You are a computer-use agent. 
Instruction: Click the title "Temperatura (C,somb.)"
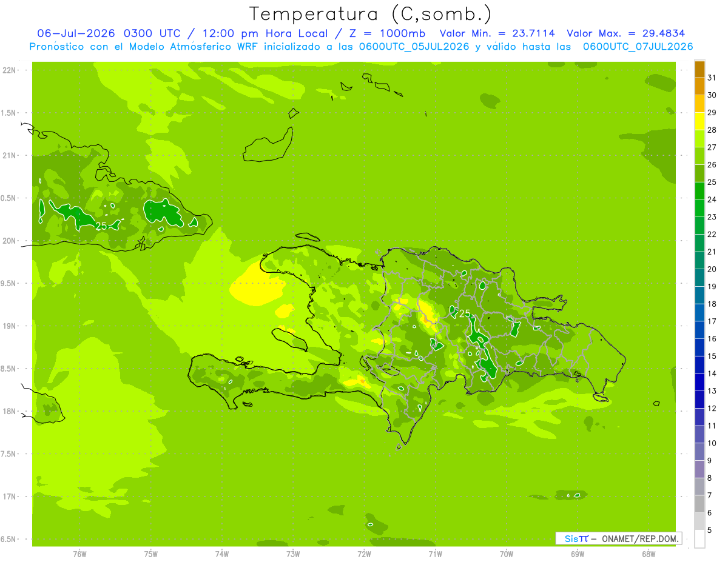click(370, 14)
